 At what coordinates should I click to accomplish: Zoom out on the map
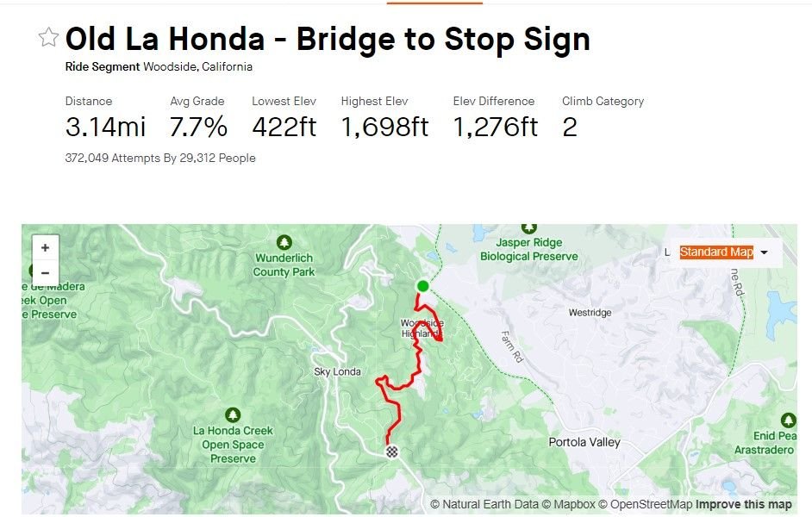tap(45, 273)
